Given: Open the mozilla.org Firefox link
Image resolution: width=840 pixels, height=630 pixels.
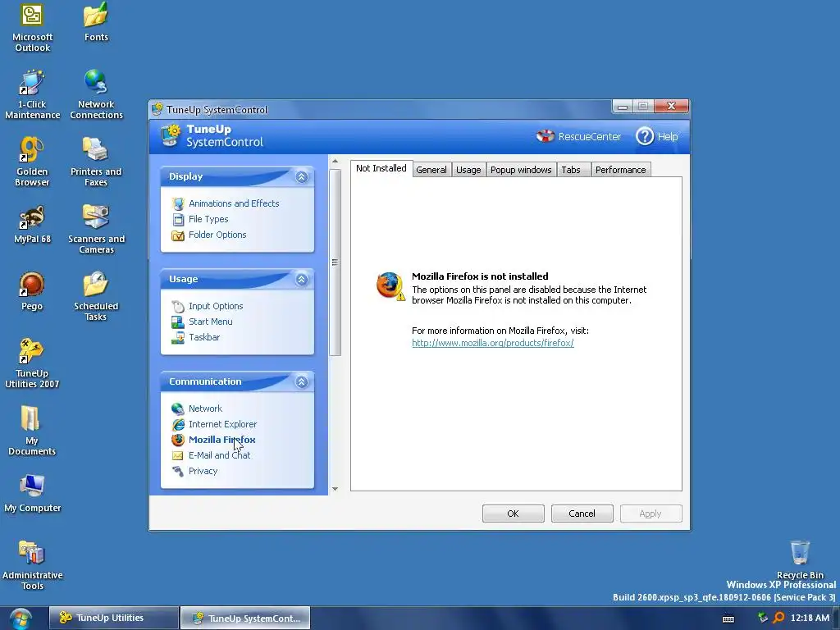Looking at the screenshot, I should click(493, 343).
